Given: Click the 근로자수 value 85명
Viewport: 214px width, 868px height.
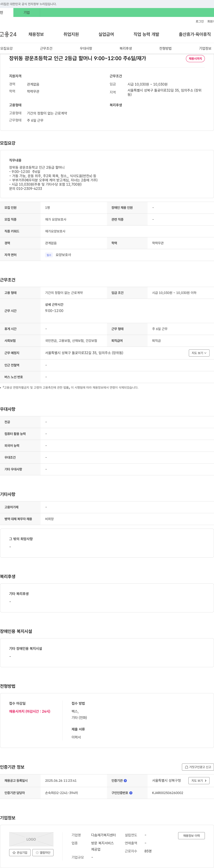Looking at the screenshot, I should (148, 851).
